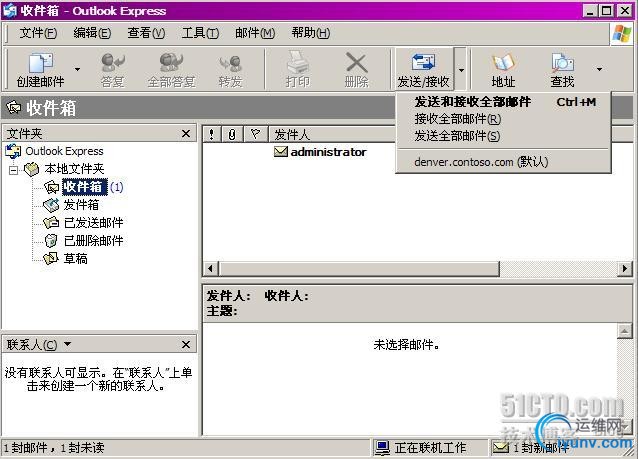Click the Forward (转发) toolbar icon
Viewport: 638px width, 459px height.
230,70
